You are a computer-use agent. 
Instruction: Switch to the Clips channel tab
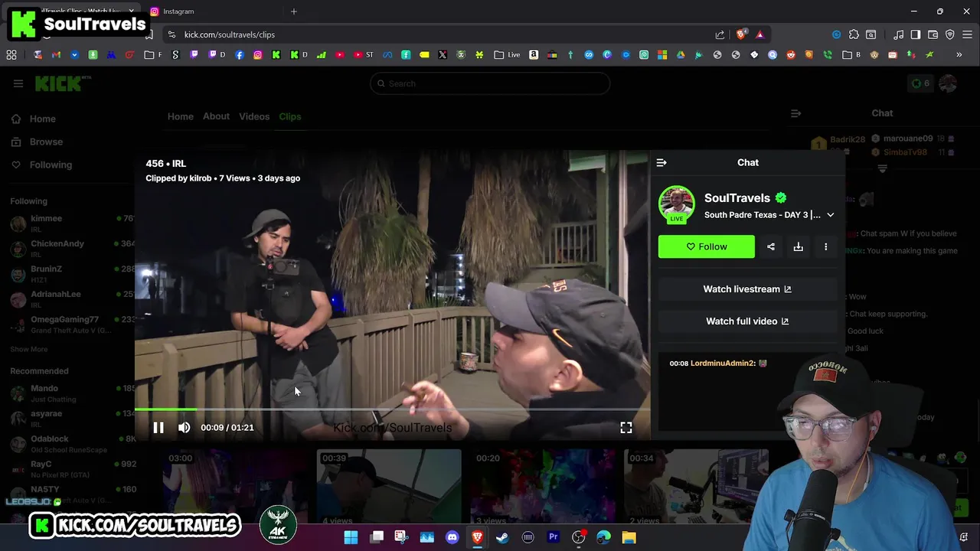(x=290, y=116)
